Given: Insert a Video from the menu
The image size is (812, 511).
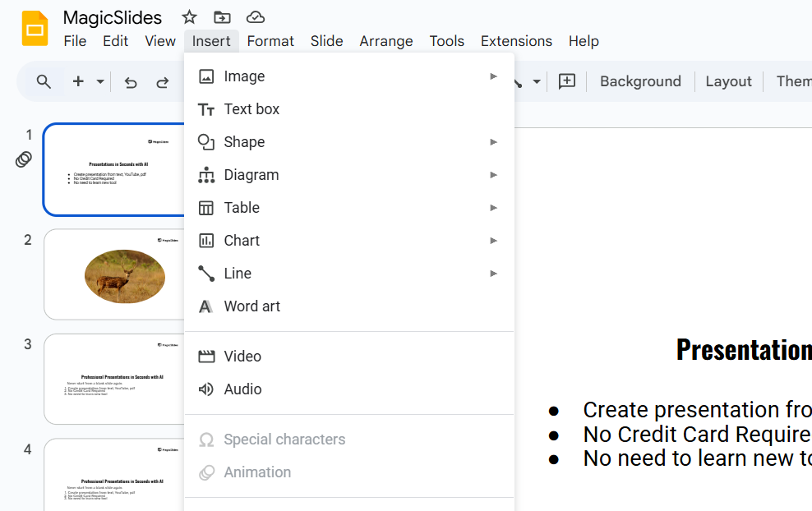Looking at the screenshot, I should [x=242, y=357].
